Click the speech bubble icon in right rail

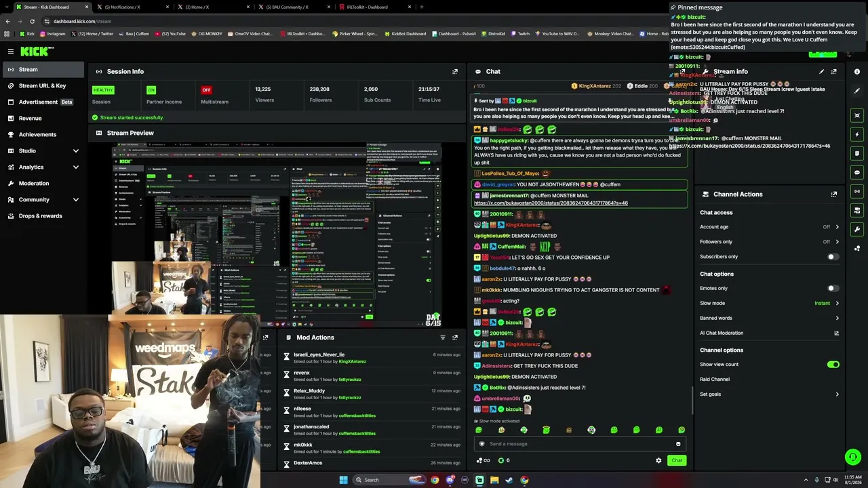coord(857,172)
